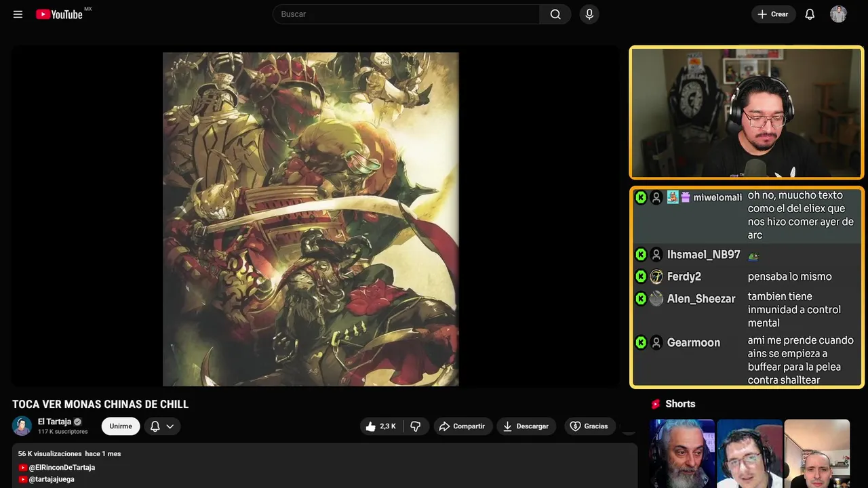Open subscription notification bell dropdown
This screenshot has width=868, height=488.
(x=162, y=426)
